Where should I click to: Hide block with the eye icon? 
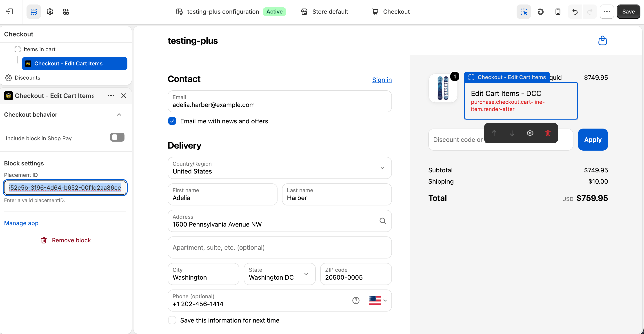pos(530,133)
